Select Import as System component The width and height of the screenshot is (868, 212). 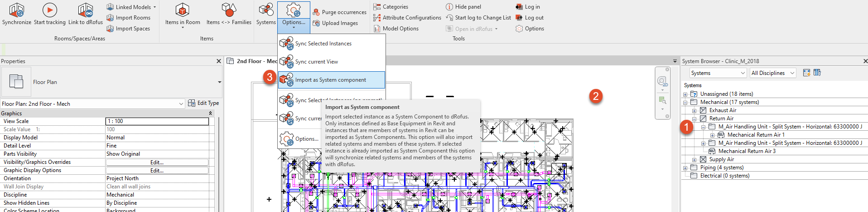tap(331, 80)
